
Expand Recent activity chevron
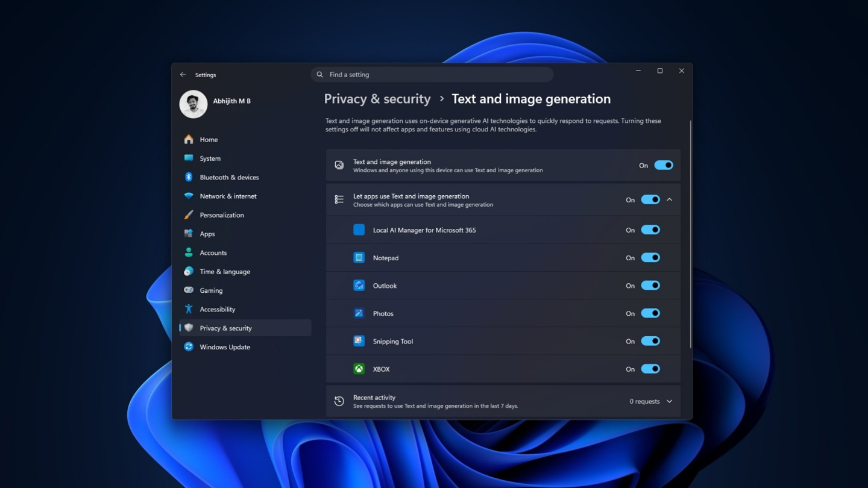coord(669,401)
